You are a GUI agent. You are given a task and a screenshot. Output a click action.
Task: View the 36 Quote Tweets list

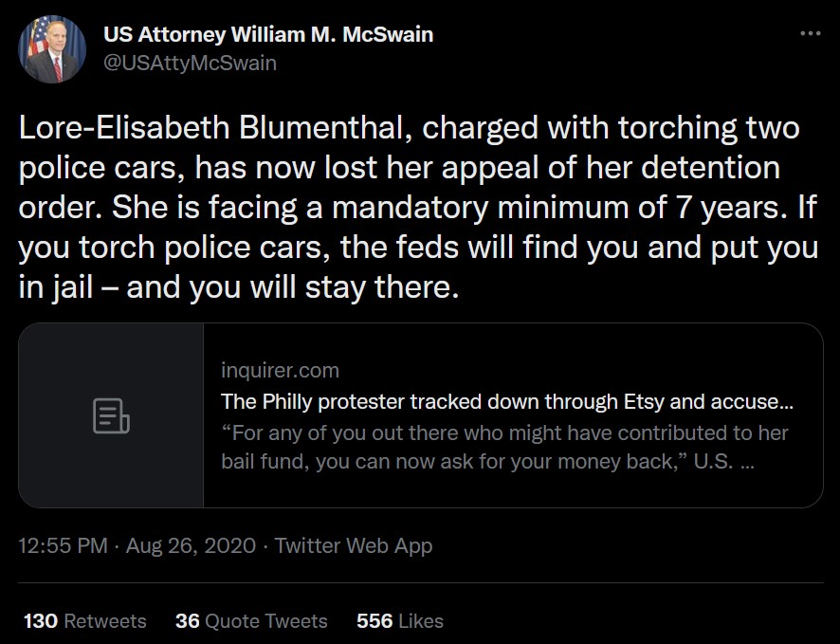(x=251, y=621)
